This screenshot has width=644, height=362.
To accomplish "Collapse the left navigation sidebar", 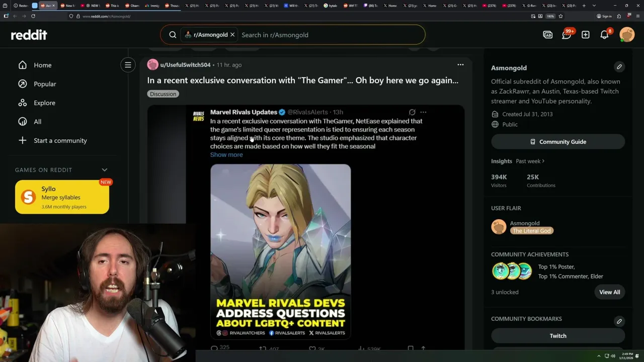I will click(x=128, y=65).
